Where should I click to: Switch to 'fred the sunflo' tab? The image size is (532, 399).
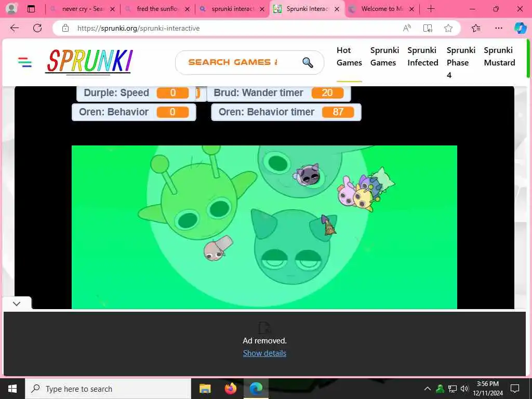pyautogui.click(x=157, y=9)
